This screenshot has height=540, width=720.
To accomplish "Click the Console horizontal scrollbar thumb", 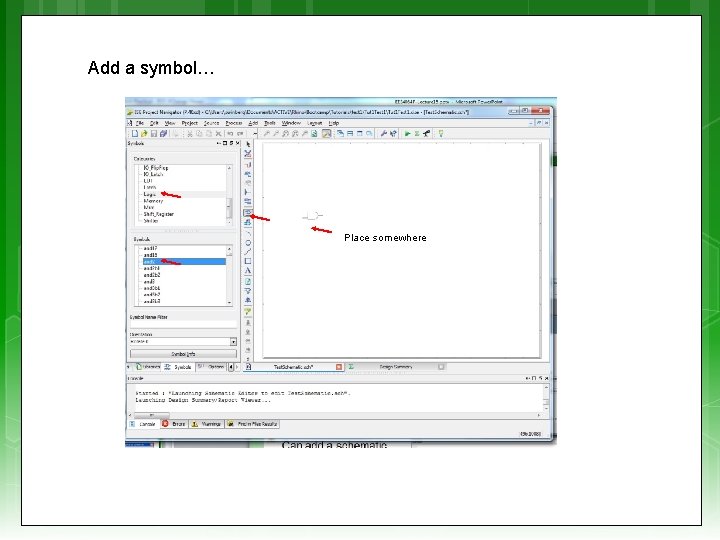I will 152,415.
